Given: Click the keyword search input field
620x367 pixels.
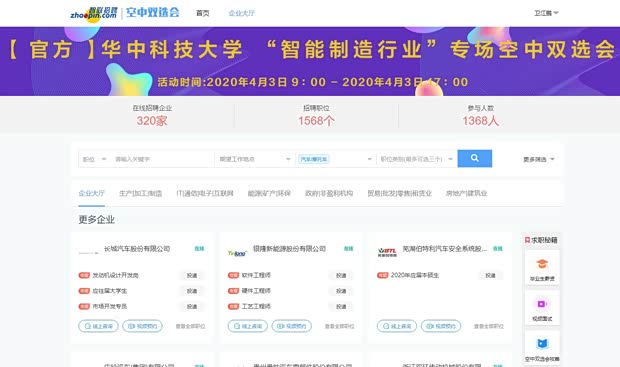Looking at the screenshot, I should coord(162,159).
